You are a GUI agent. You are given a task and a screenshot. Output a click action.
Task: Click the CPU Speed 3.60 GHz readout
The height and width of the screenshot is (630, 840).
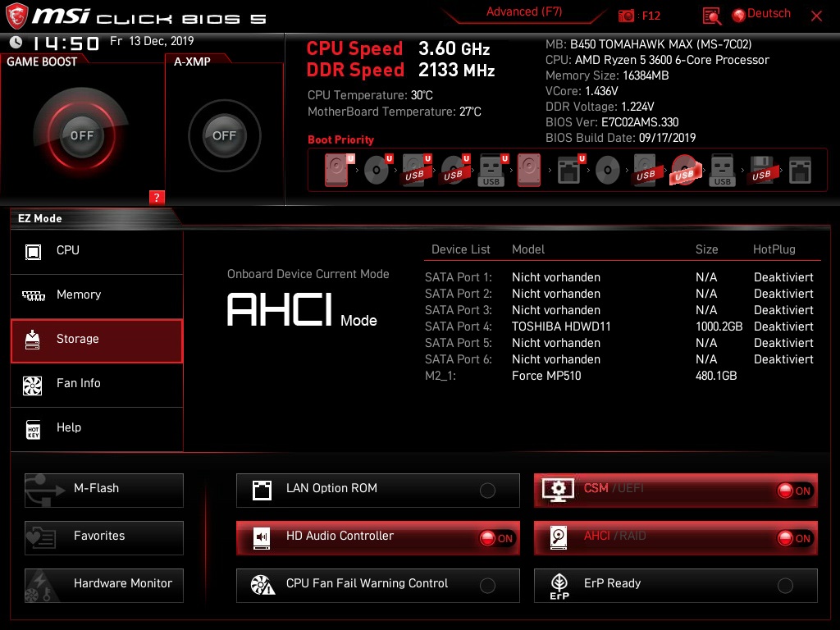(398, 48)
